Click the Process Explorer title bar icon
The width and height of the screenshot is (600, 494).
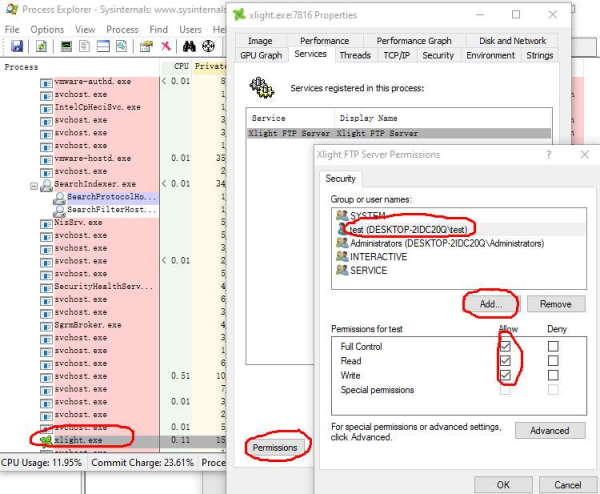(11, 9)
